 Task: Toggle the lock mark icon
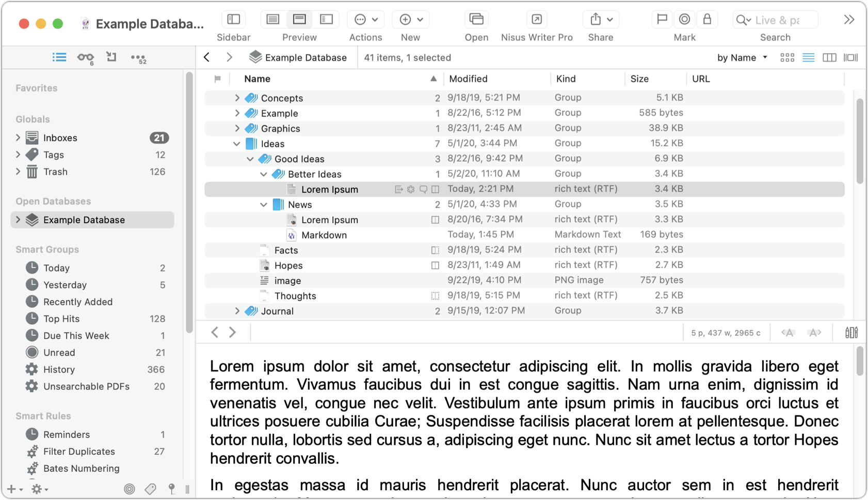[x=707, y=20]
